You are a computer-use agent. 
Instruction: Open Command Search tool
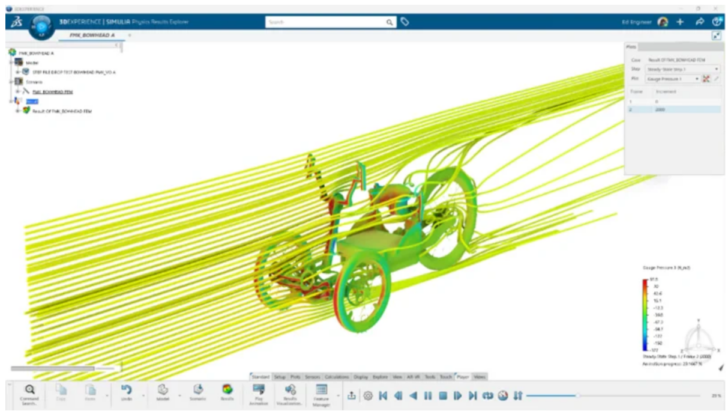[x=29, y=395]
